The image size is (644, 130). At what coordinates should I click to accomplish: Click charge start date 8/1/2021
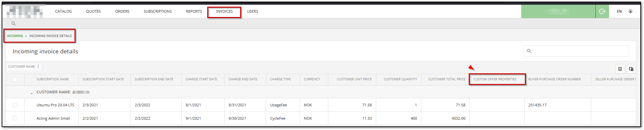193,105
